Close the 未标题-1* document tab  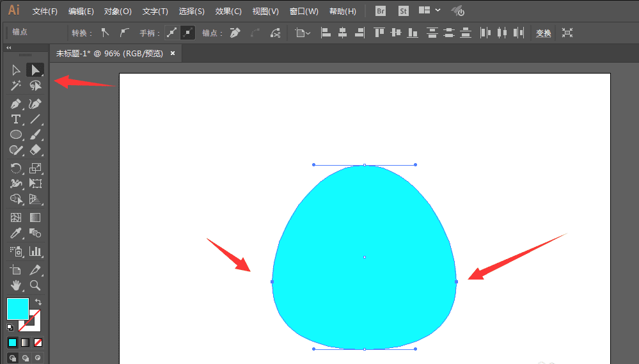pos(173,53)
